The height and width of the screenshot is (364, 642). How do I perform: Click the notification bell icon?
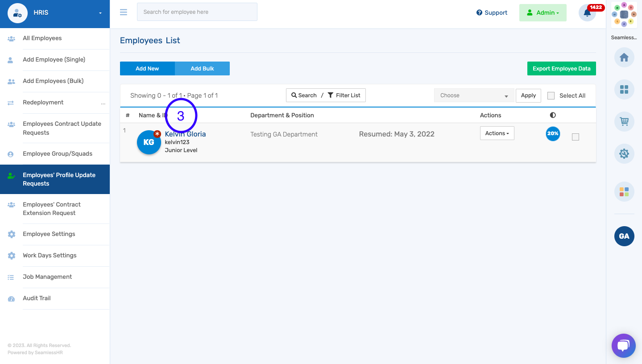[x=587, y=13]
